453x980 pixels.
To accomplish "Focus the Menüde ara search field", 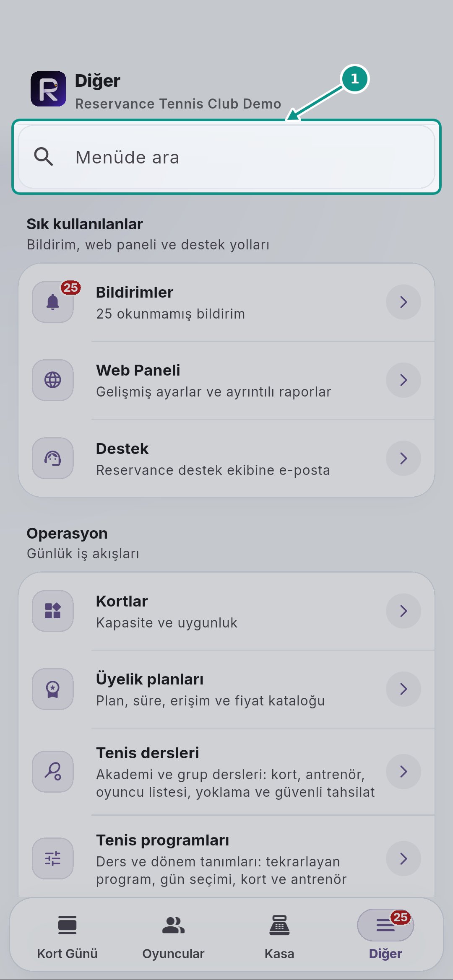I will [x=226, y=157].
